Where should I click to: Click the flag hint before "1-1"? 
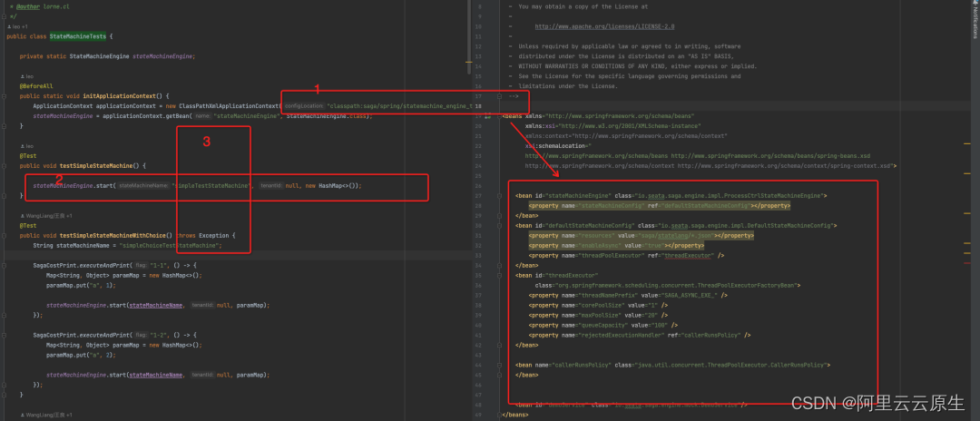(x=141, y=266)
